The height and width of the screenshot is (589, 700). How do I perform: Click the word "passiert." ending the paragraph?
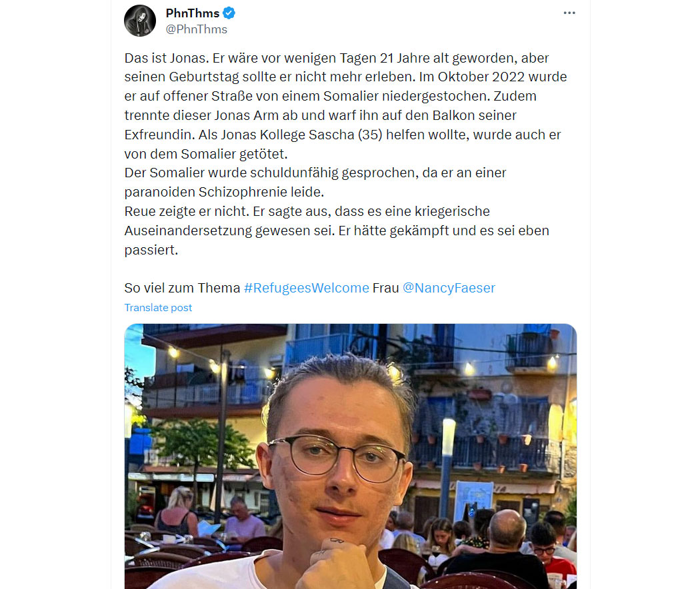(151, 251)
